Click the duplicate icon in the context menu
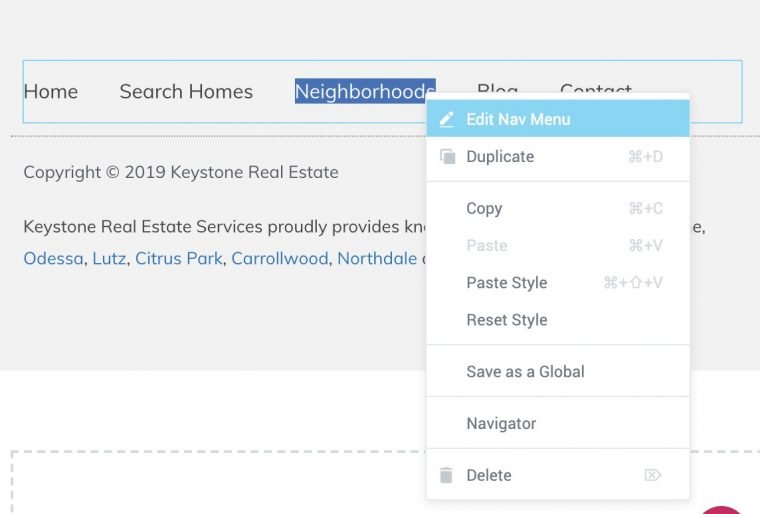The height and width of the screenshot is (514, 760). pyautogui.click(x=447, y=157)
